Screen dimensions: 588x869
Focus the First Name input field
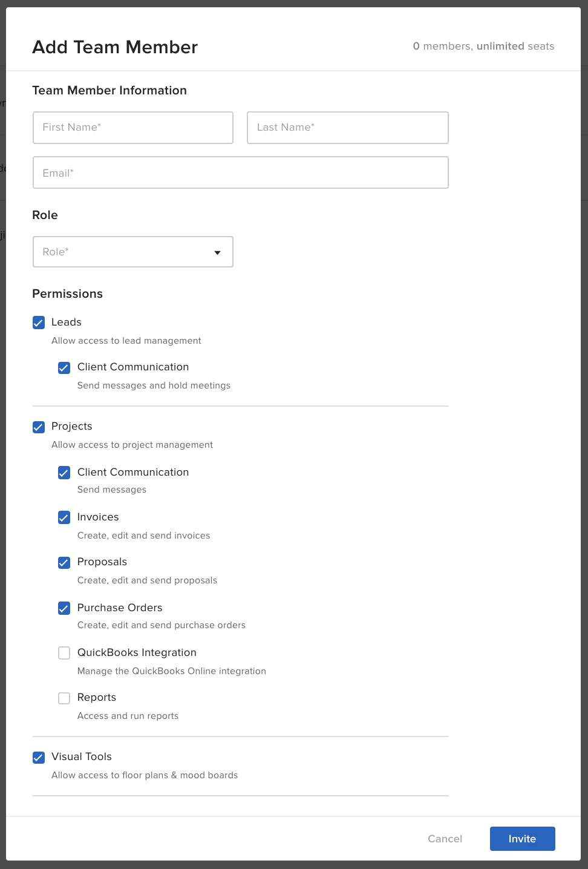133,128
